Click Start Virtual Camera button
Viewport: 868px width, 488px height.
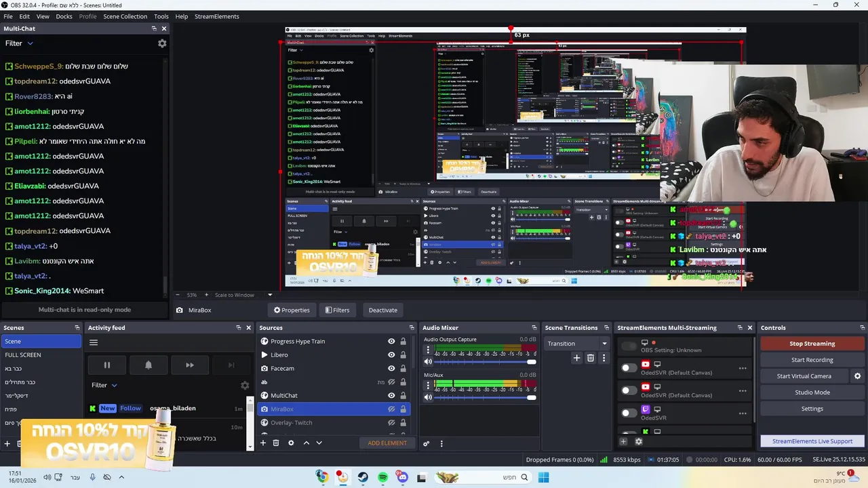tap(804, 376)
